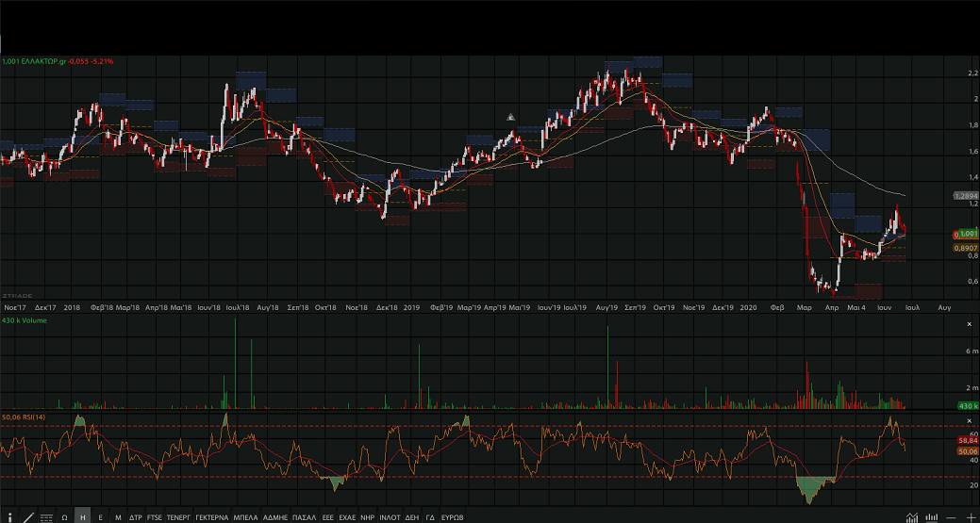Load the ΜΠΕΛΑ chart

point(245,517)
